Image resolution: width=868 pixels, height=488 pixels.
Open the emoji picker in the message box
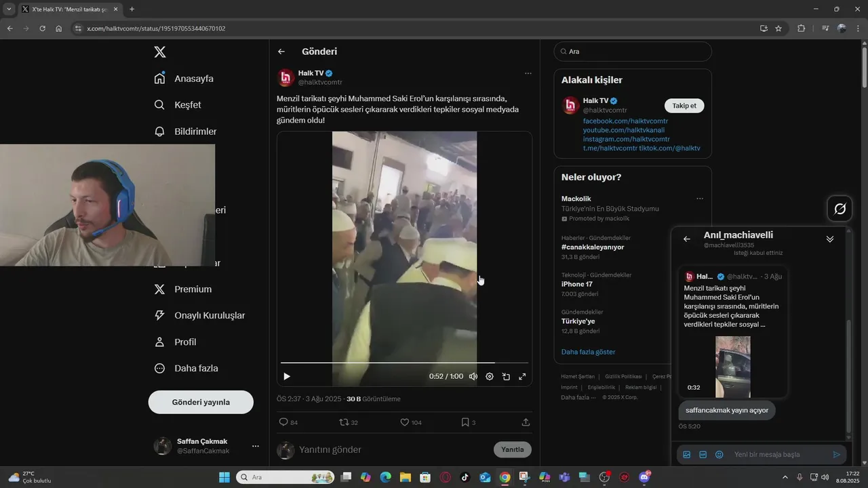pyautogui.click(x=719, y=455)
